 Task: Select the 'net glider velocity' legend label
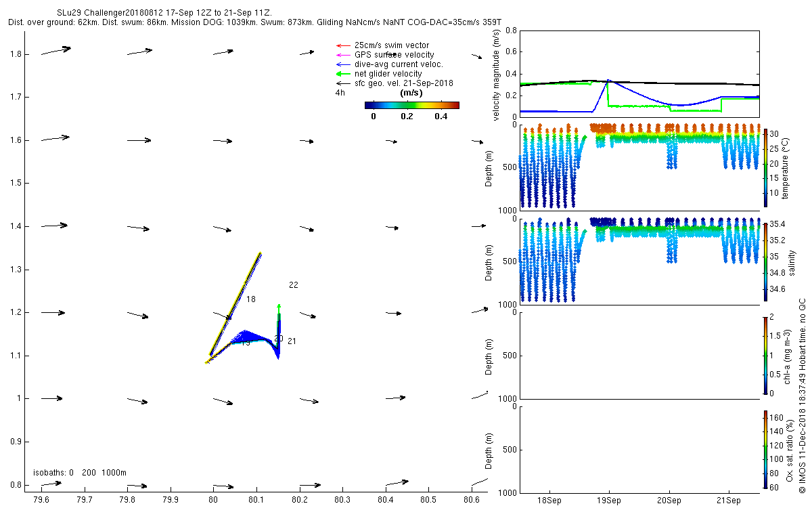(388, 74)
